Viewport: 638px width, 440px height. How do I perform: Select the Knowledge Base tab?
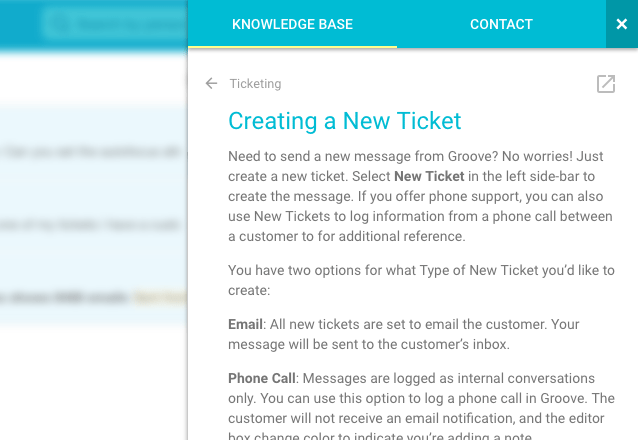[292, 24]
